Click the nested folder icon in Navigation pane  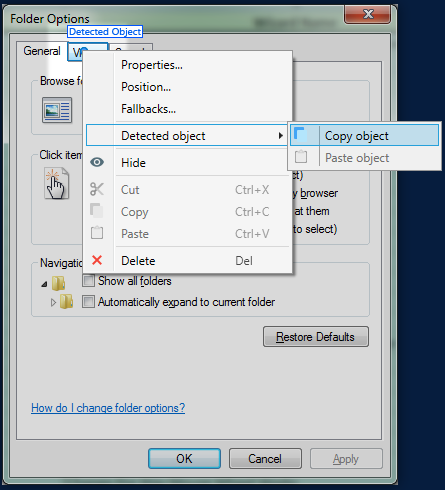[x=67, y=302]
